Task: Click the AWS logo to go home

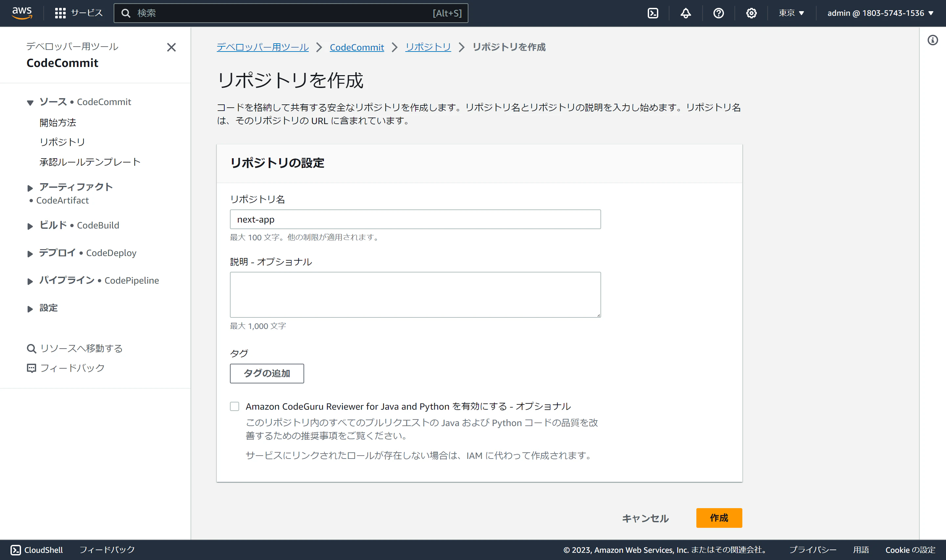Action: (x=22, y=12)
